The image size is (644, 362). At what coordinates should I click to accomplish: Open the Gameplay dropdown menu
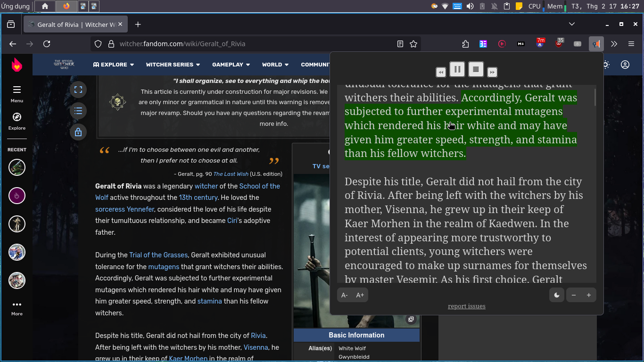(231, 65)
